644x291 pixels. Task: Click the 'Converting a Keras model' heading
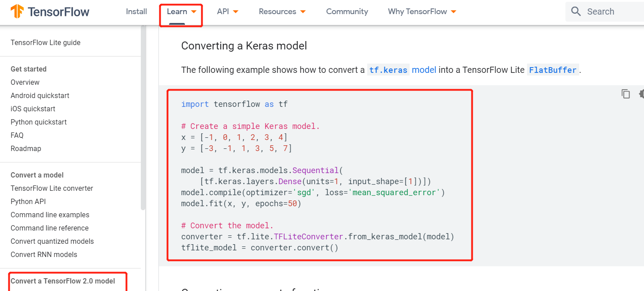tap(244, 45)
